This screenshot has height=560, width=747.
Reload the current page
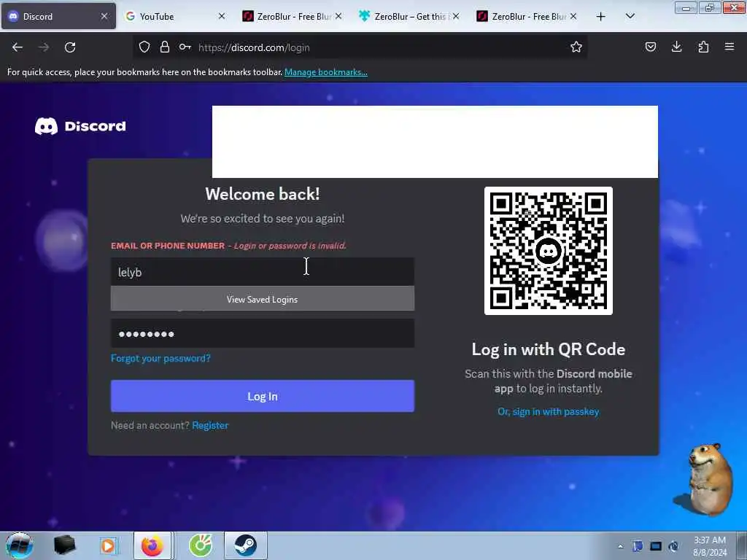70,47
